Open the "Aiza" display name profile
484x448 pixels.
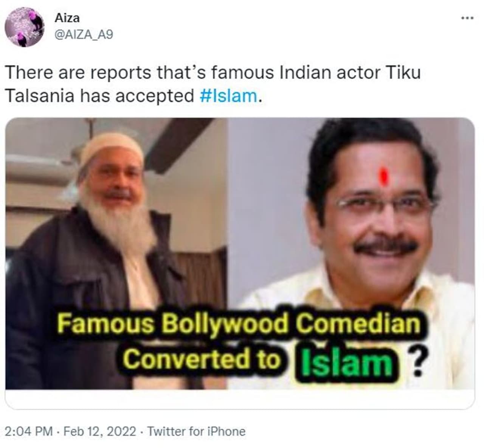[x=67, y=18]
